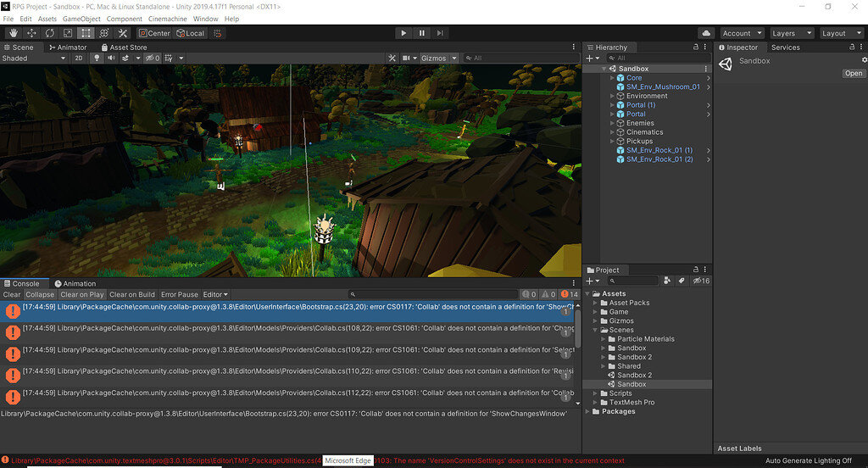Open the GameObject menu
The image size is (868, 468).
pyautogui.click(x=81, y=19)
